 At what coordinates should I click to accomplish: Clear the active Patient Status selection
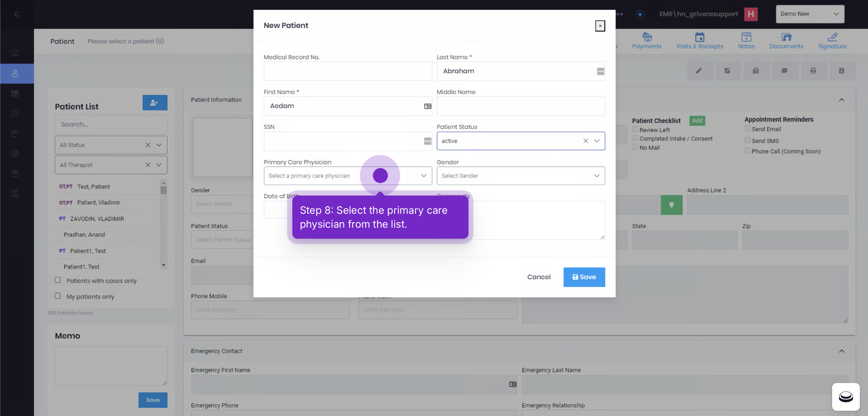pyautogui.click(x=585, y=141)
